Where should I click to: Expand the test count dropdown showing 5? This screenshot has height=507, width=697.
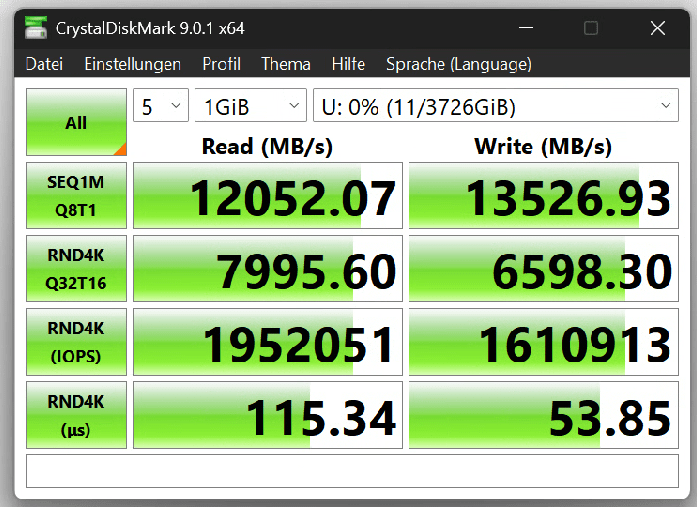point(161,105)
